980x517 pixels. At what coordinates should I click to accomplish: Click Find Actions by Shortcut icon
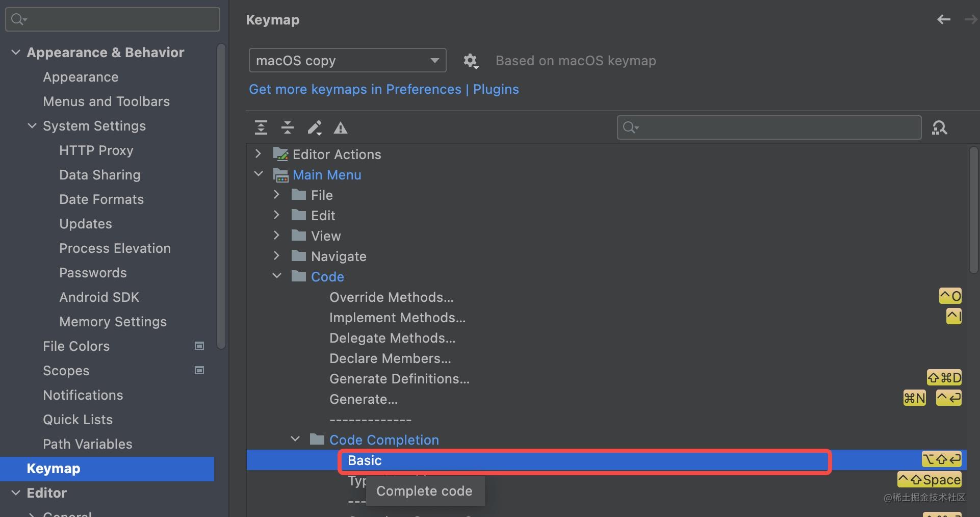click(940, 127)
